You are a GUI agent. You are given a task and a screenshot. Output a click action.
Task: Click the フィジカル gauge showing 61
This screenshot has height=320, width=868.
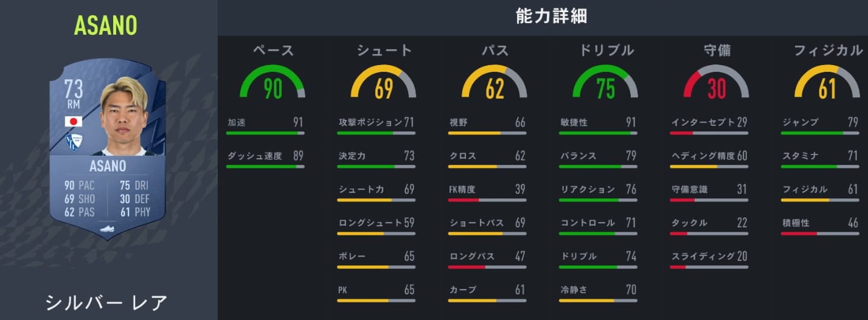(827, 83)
